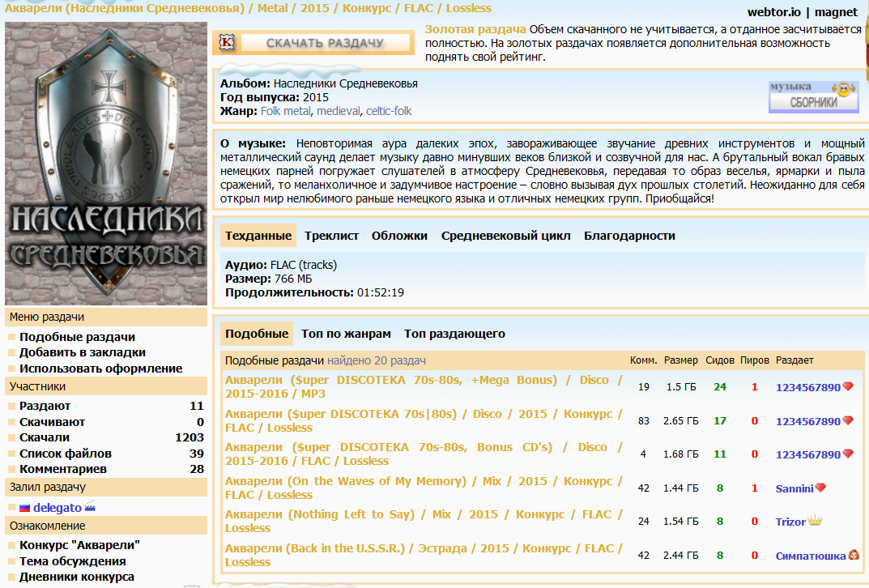This screenshot has width=869, height=588.
Task: Open the Back in the U.S.S.R. torrent
Action: point(424,555)
